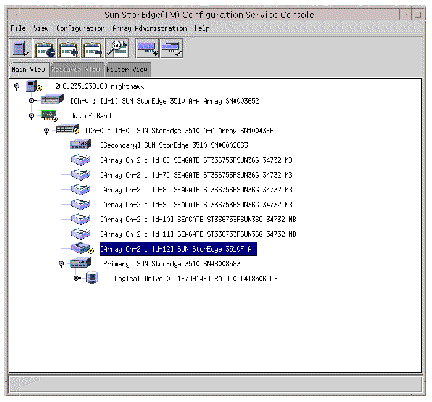Select the Id 10 SEAGATE drive row text
This screenshot has width=432, height=402.
click(198, 219)
